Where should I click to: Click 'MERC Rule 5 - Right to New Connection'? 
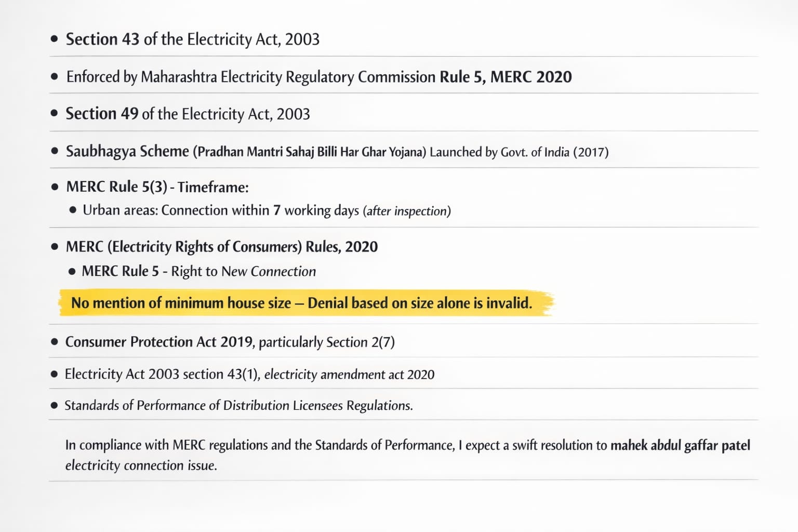pos(199,271)
